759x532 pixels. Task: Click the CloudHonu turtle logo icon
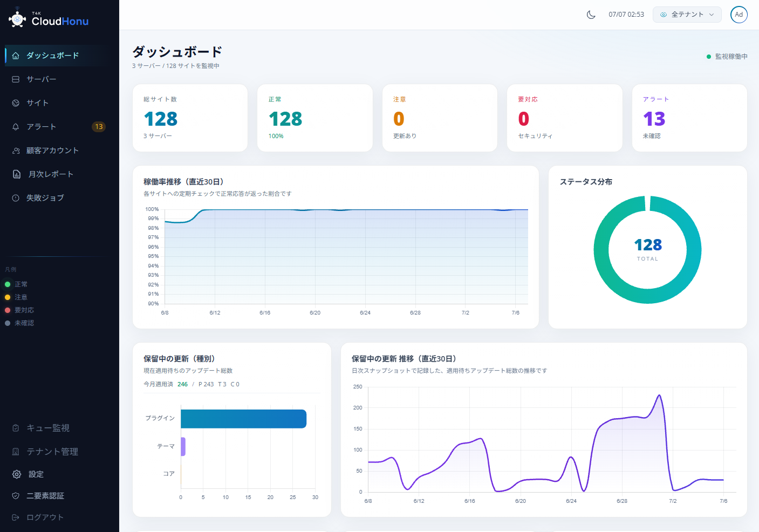click(x=17, y=18)
